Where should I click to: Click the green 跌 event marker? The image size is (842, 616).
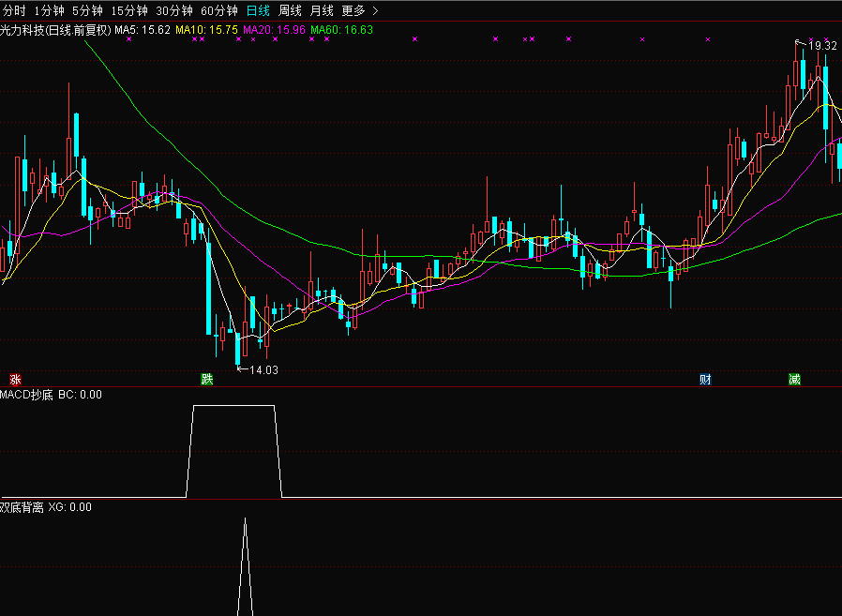tap(206, 379)
